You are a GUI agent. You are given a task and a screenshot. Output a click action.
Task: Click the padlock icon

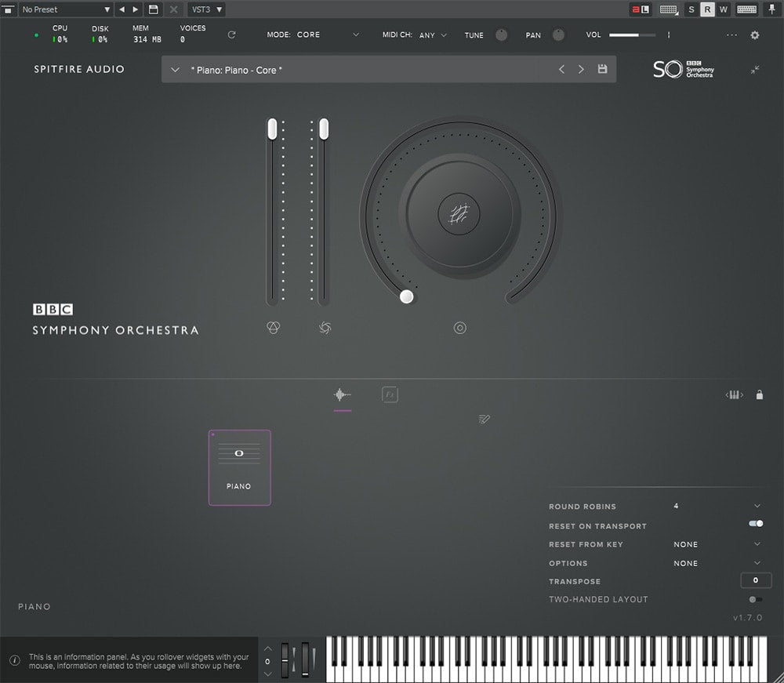[759, 395]
